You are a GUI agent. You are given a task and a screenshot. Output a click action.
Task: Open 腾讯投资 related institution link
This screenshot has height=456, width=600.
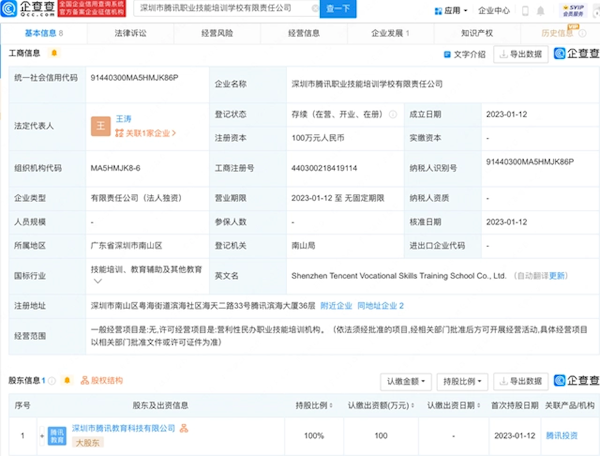tap(561, 436)
